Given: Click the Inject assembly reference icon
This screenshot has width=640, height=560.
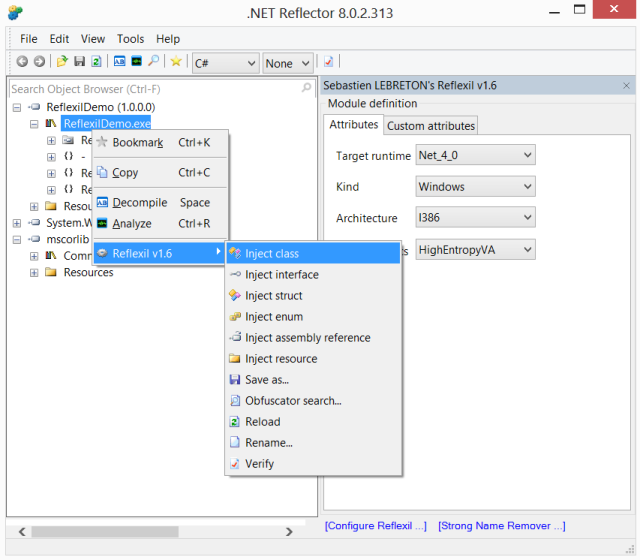Looking at the screenshot, I should [235, 337].
